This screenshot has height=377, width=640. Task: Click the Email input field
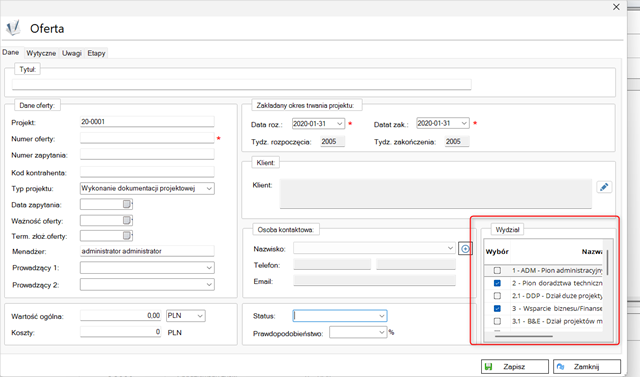[374, 281]
